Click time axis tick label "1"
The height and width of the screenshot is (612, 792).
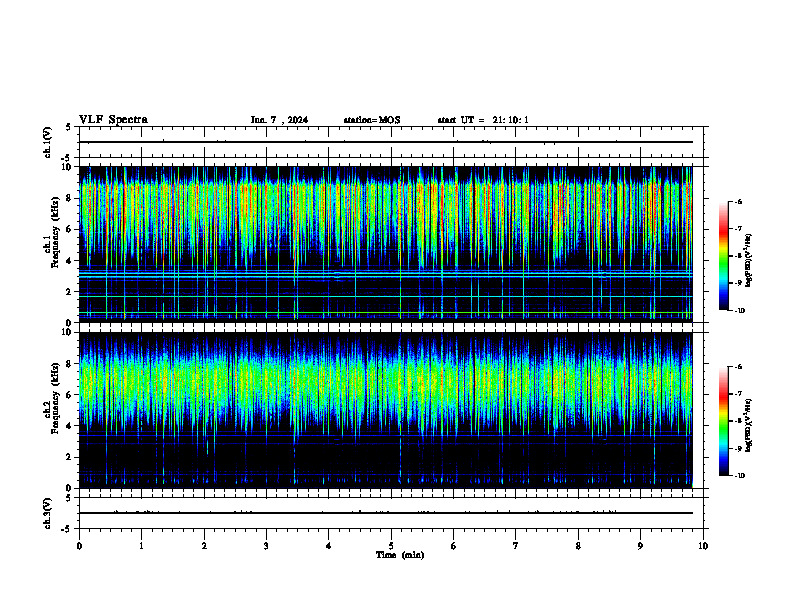point(141,546)
